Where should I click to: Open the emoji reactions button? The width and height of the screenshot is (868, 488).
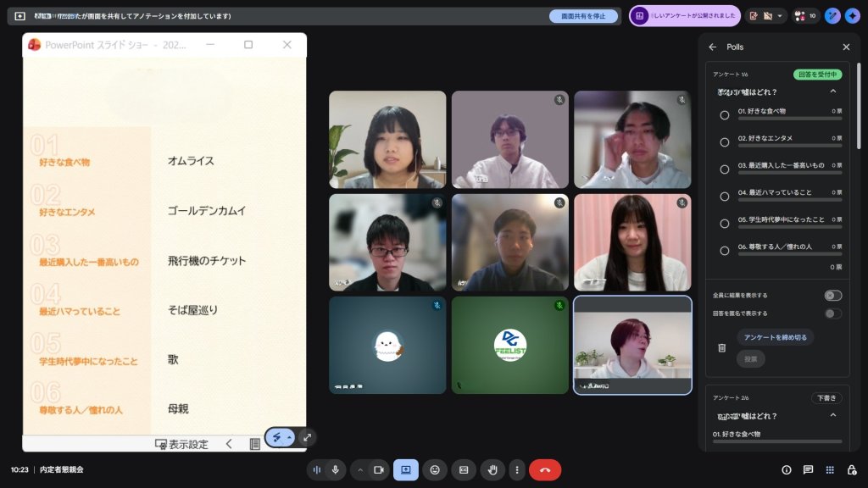(x=435, y=470)
